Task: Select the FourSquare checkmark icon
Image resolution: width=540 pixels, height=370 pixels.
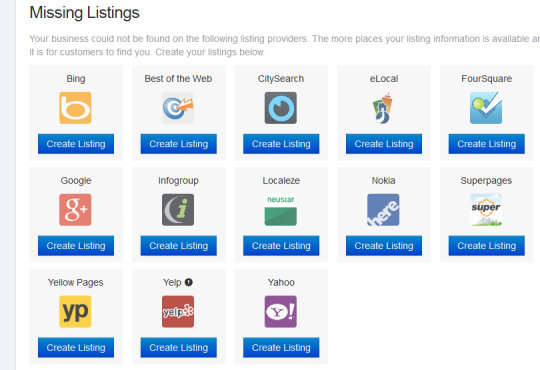Action: (x=486, y=108)
